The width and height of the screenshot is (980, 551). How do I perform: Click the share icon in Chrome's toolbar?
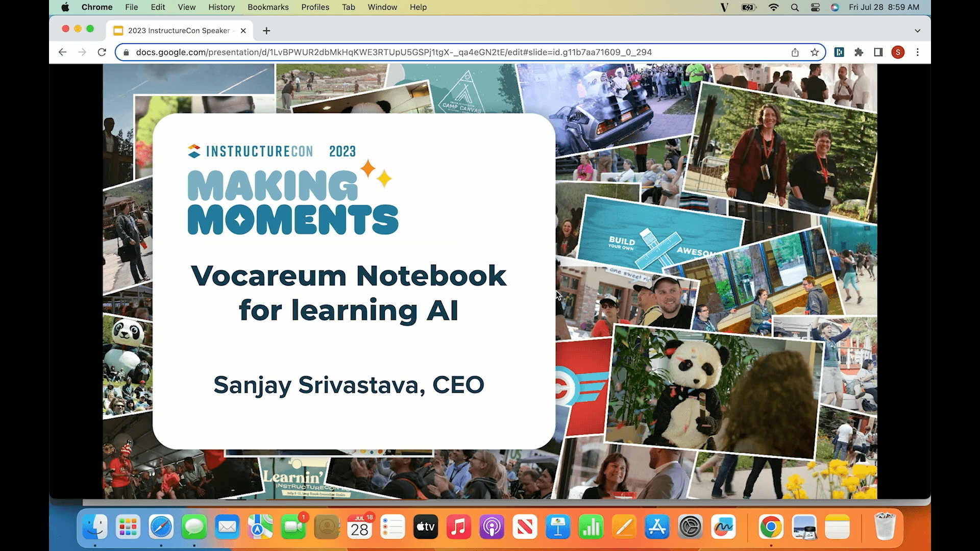795,52
